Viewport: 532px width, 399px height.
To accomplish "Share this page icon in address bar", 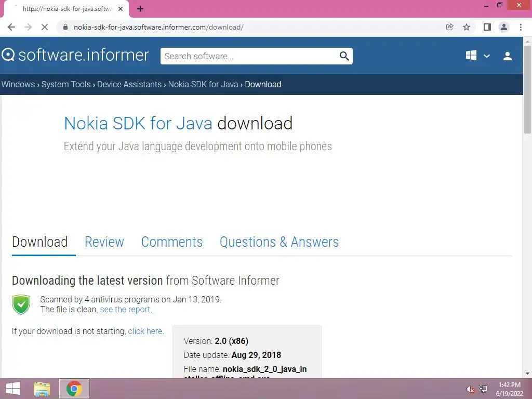I will [x=449, y=27].
